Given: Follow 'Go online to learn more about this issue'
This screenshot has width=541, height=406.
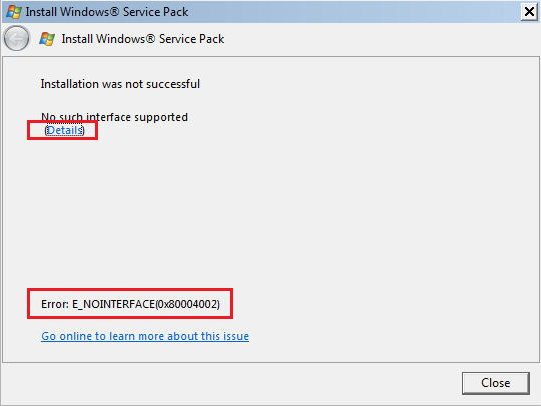Looking at the screenshot, I should (x=145, y=336).
